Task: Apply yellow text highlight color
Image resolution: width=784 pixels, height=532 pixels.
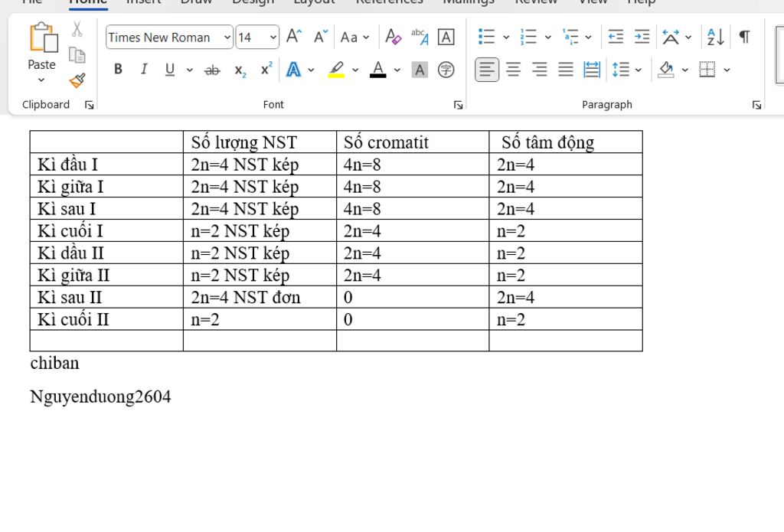Action: [x=336, y=70]
